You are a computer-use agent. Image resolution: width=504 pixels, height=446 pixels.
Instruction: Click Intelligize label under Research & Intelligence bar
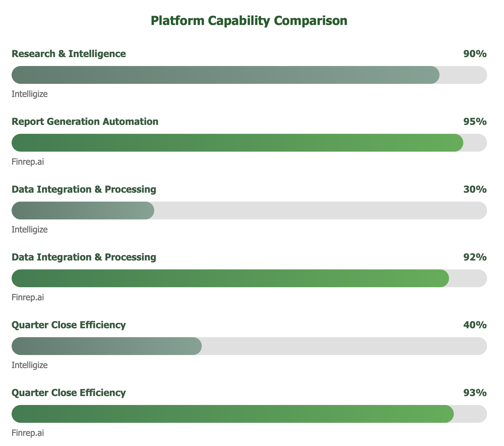tap(29, 94)
